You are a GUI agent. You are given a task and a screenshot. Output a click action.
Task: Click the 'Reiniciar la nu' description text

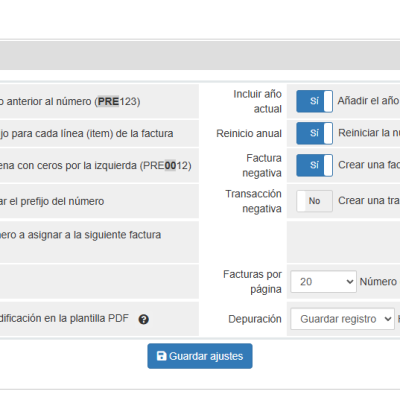pyautogui.click(x=369, y=133)
